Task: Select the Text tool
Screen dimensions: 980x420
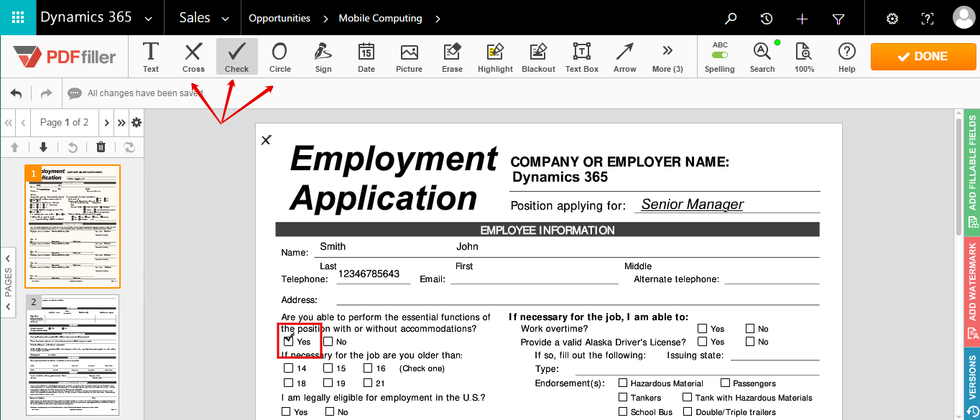Action: [151, 57]
